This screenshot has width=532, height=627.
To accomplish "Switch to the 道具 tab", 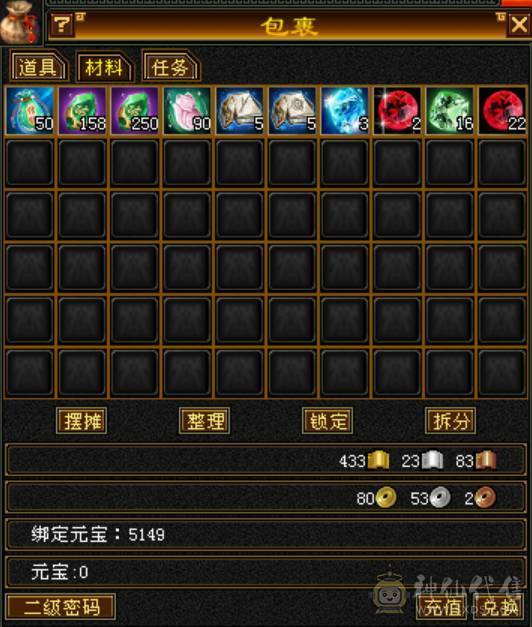I will coord(37,67).
